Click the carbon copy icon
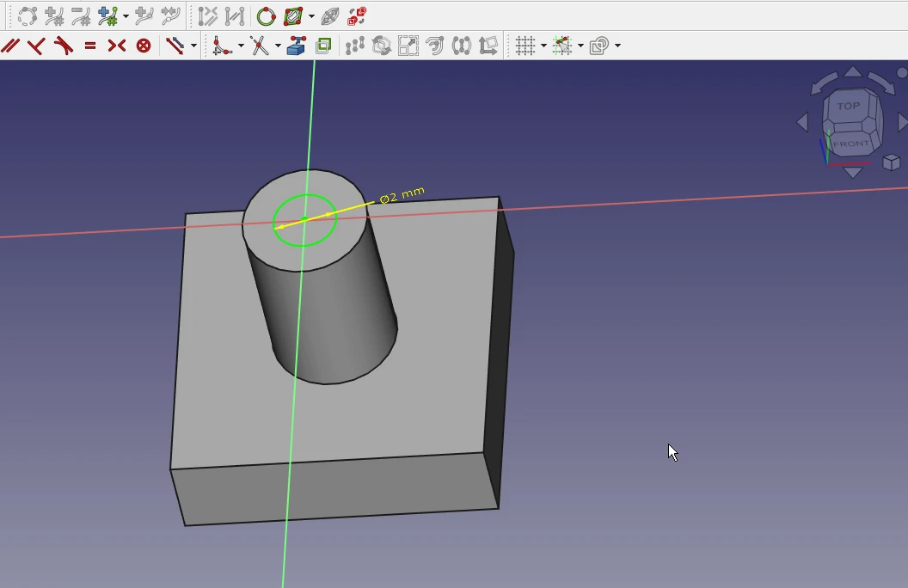The height and width of the screenshot is (588, 908). (323, 46)
